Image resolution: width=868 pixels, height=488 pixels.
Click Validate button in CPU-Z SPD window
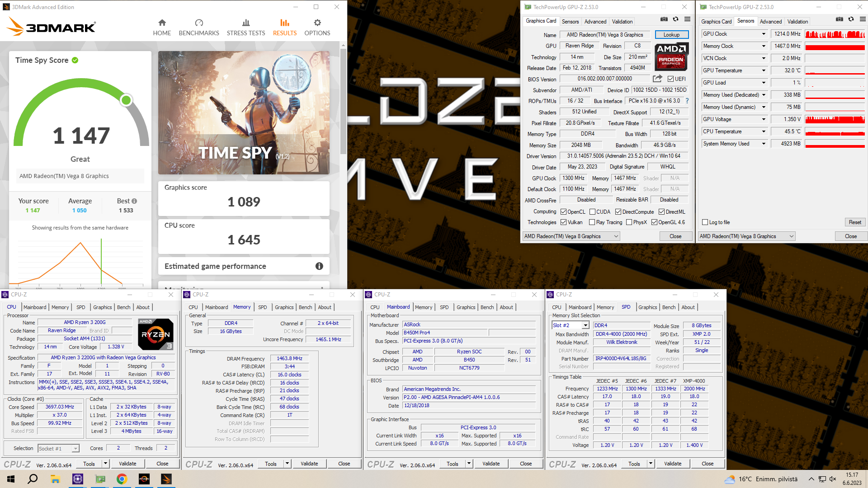[x=673, y=464]
